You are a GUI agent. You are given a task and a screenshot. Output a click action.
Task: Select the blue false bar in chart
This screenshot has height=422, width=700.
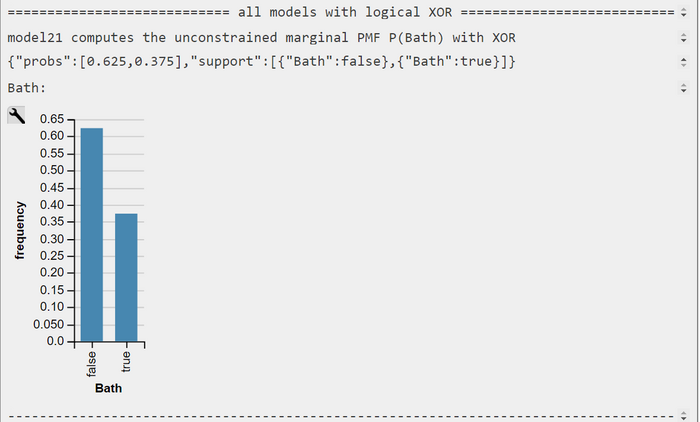pos(92,235)
